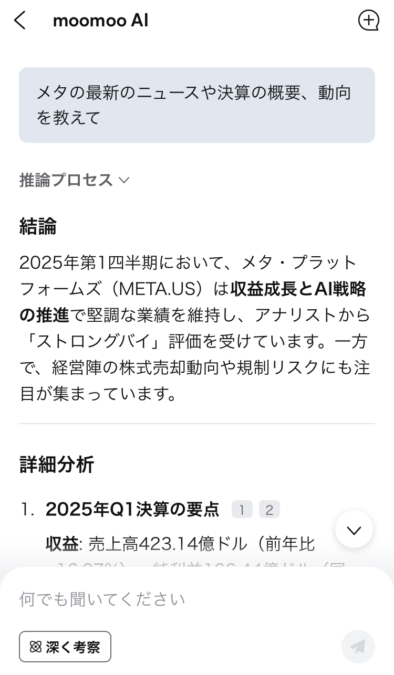The height and width of the screenshot is (675, 394).
Task: Select the user question message bubble
Action: click(197, 105)
